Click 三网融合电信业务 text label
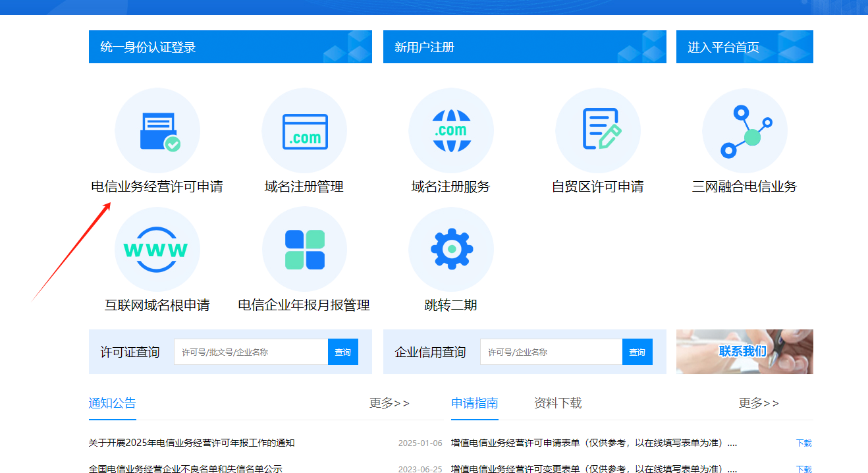 pos(745,187)
